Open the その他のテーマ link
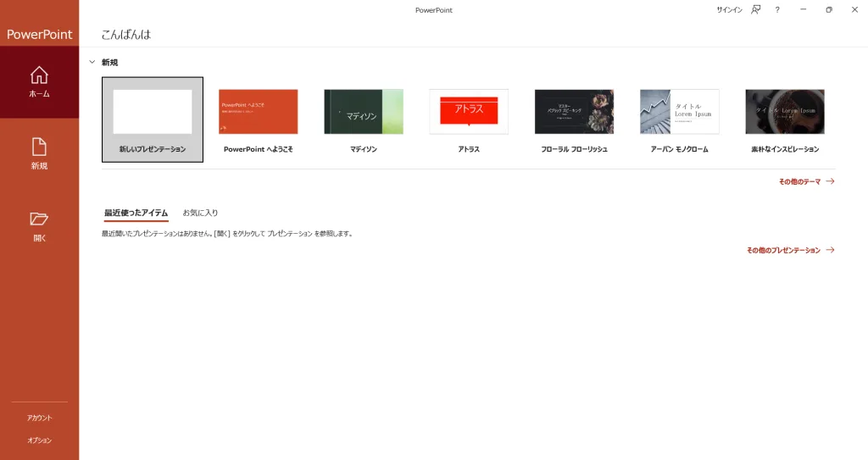Image resolution: width=868 pixels, height=460 pixels. (x=799, y=181)
